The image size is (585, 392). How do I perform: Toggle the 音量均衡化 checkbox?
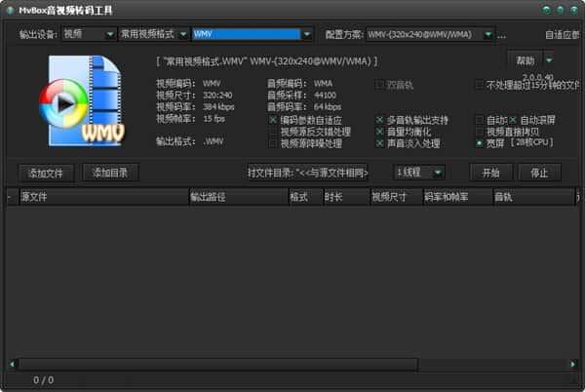[x=380, y=132]
